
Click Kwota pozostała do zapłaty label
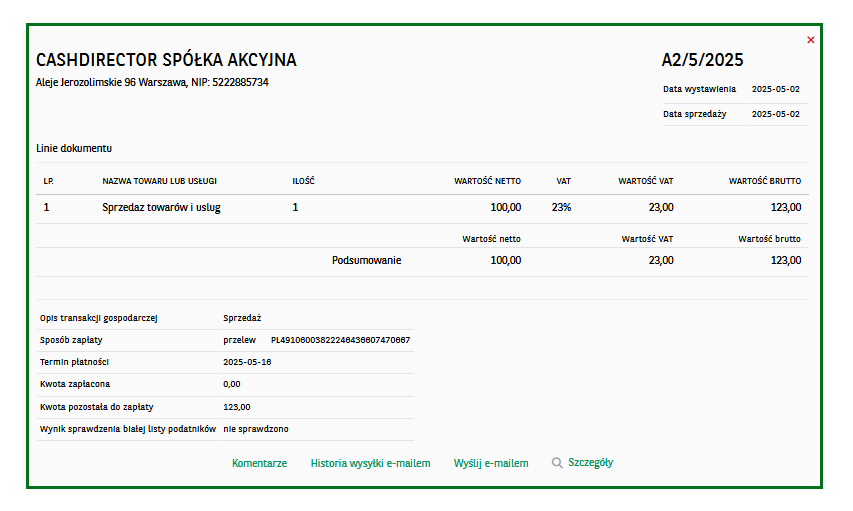(x=96, y=407)
